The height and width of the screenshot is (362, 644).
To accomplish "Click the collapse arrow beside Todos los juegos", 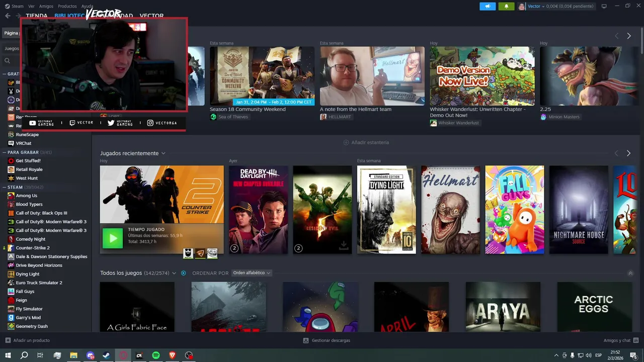I will [630, 273].
